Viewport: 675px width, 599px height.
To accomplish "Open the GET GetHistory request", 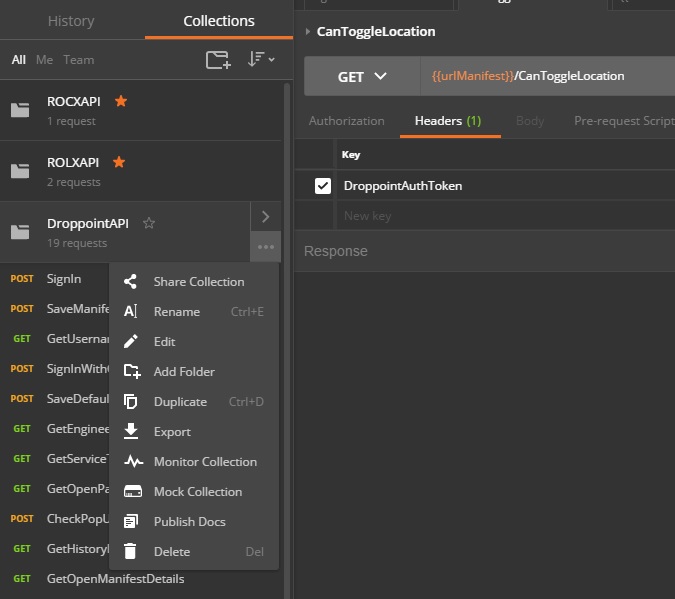I will click(55, 549).
